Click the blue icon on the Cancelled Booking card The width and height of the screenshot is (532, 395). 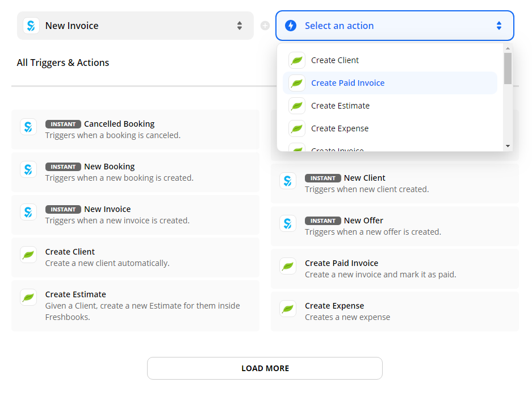(28, 127)
